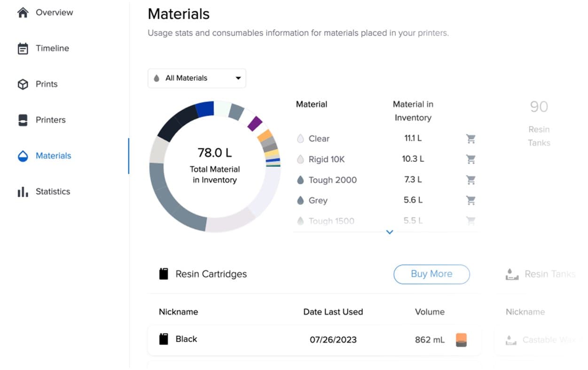Click the Timeline calendar icon
The height and width of the screenshot is (370, 588).
coord(23,48)
